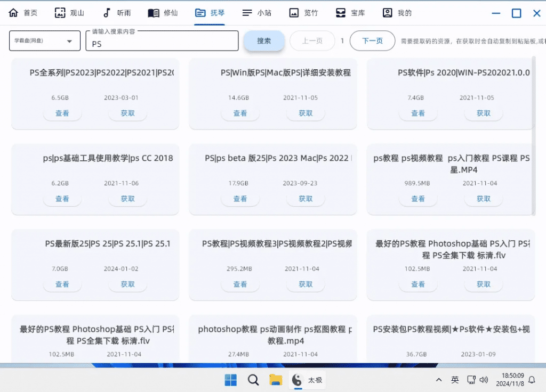This screenshot has height=392, width=546.
Task: Click 查看 for ps基础工具使用教学 6.2GB card
Action: click(x=62, y=199)
